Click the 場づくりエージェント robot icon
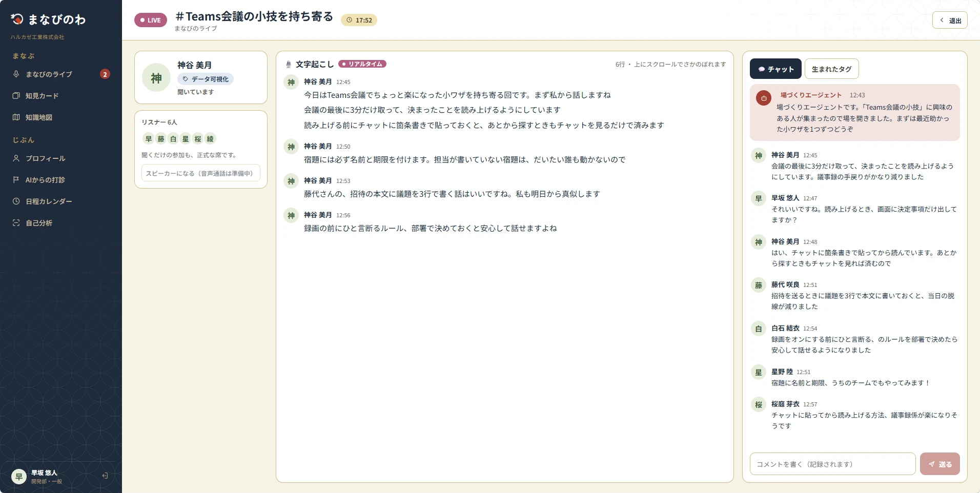The width and height of the screenshot is (980, 493). (764, 98)
